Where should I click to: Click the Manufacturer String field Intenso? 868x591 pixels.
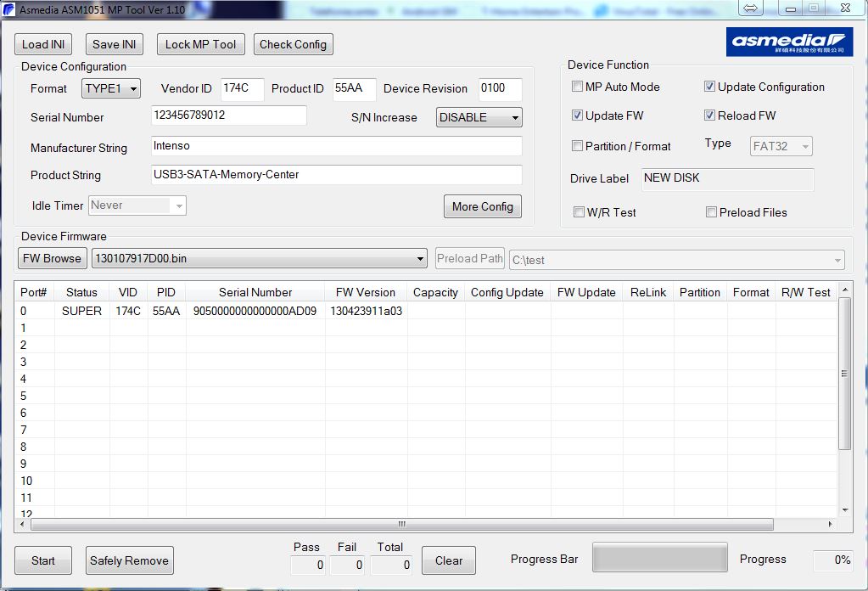tap(337, 146)
